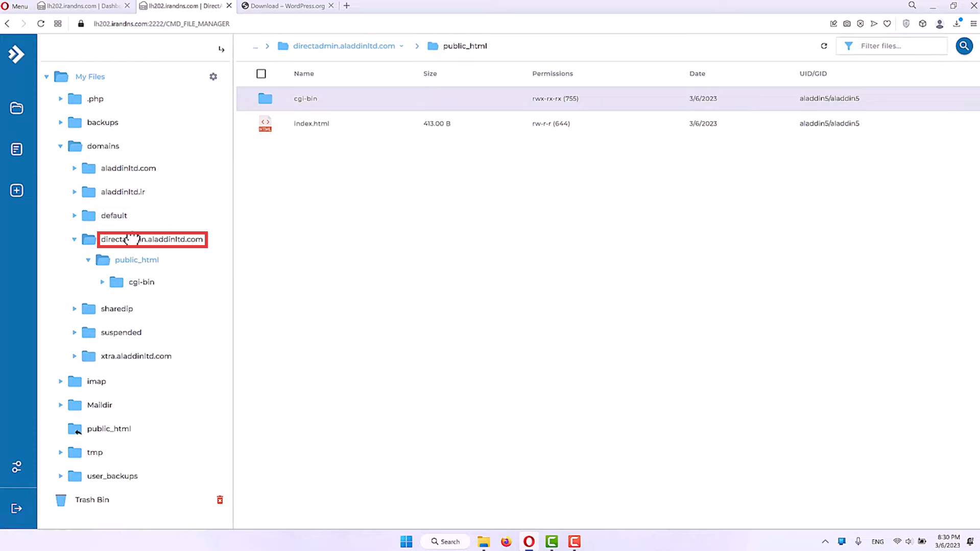This screenshot has width=980, height=551.
Task: Select the Maildir folder
Action: [x=99, y=405]
